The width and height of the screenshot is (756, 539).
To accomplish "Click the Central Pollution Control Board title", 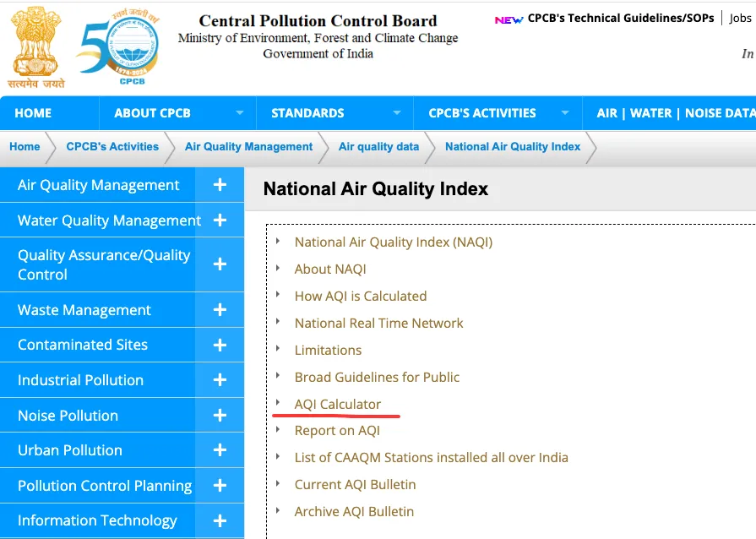I will click(x=318, y=21).
